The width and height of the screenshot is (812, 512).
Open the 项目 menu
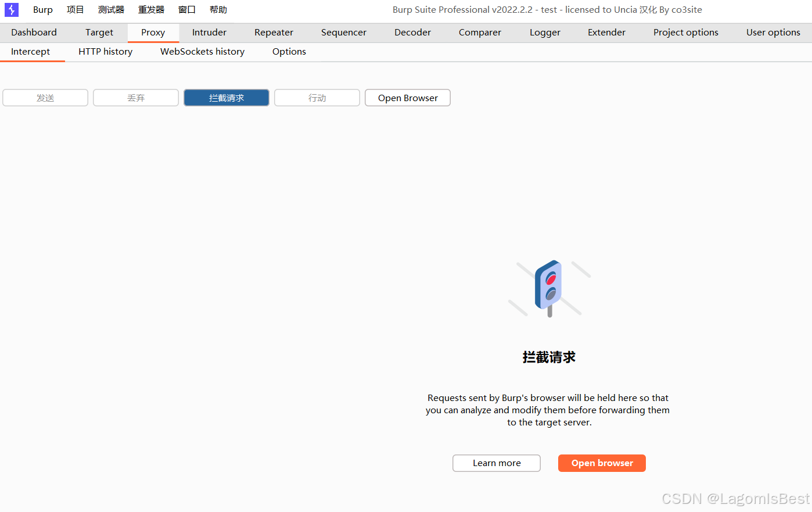[x=76, y=10]
